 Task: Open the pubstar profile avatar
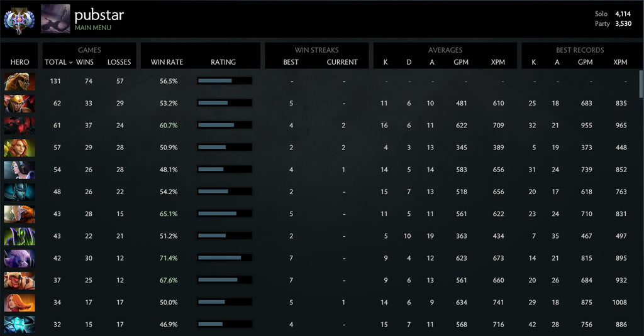tap(55, 19)
